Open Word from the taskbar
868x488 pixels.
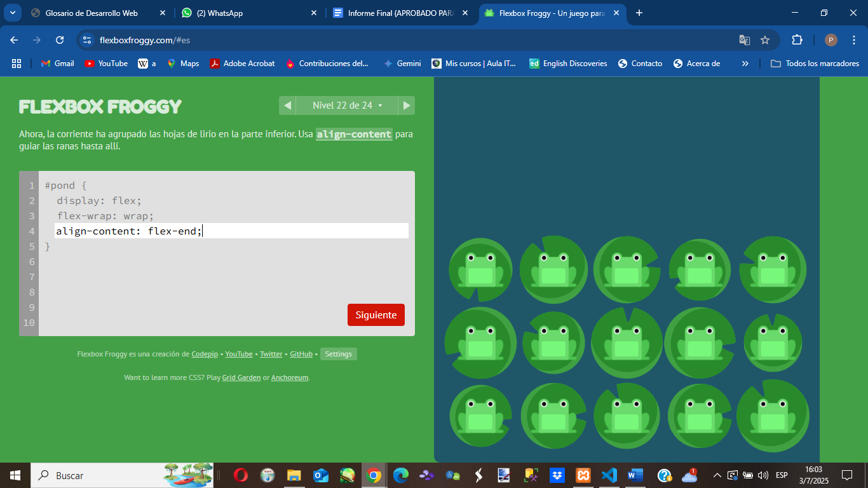tap(635, 475)
